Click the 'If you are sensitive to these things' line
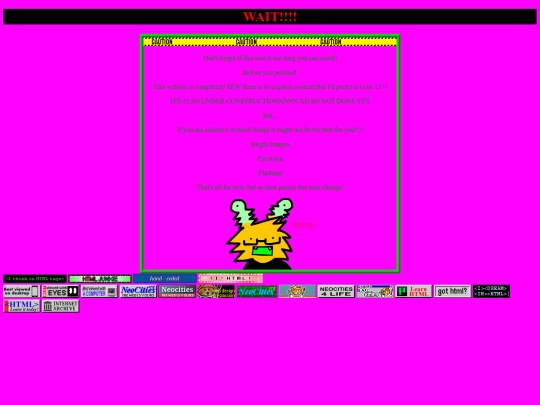The image size is (540, 405). [270, 130]
